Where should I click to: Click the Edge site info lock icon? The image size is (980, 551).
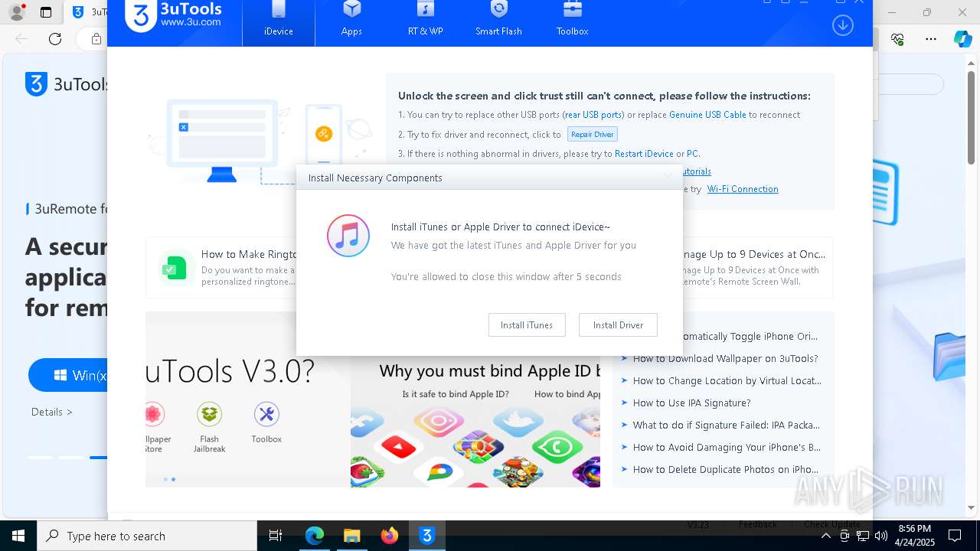(x=96, y=39)
